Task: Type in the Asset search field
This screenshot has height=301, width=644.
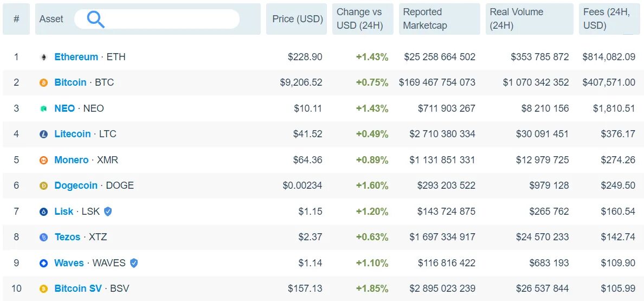Action: 168,19
